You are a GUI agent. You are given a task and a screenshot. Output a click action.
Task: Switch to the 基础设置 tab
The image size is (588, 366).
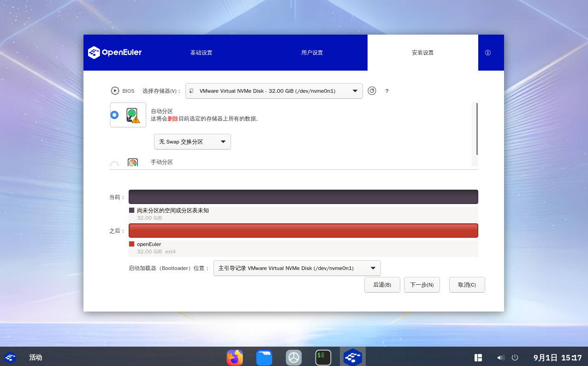pyautogui.click(x=201, y=53)
